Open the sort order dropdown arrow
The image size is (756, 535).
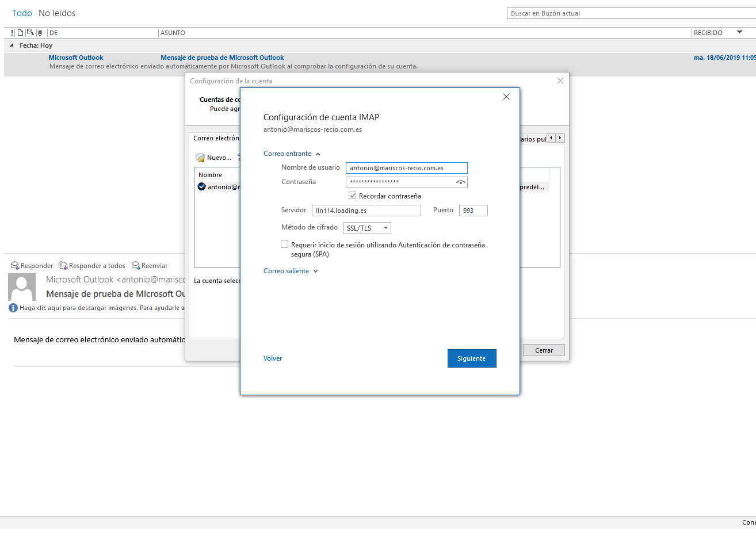point(740,32)
